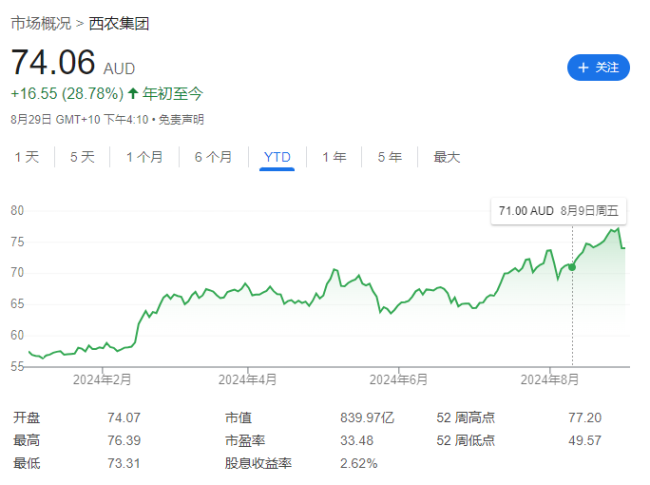Click the 2024年6月 axis label
The height and width of the screenshot is (485, 650).
(x=398, y=380)
